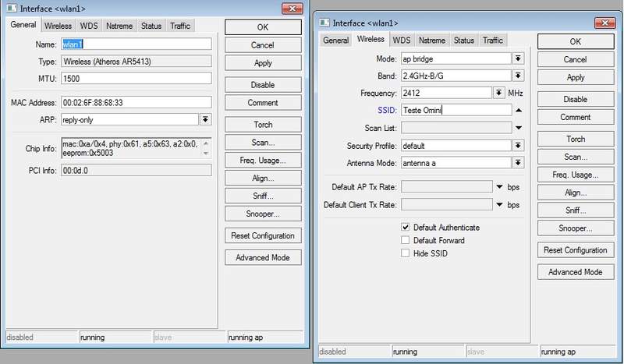This screenshot has height=364, width=624.
Task: Click Apply in the right window
Action: pyautogui.click(x=576, y=77)
